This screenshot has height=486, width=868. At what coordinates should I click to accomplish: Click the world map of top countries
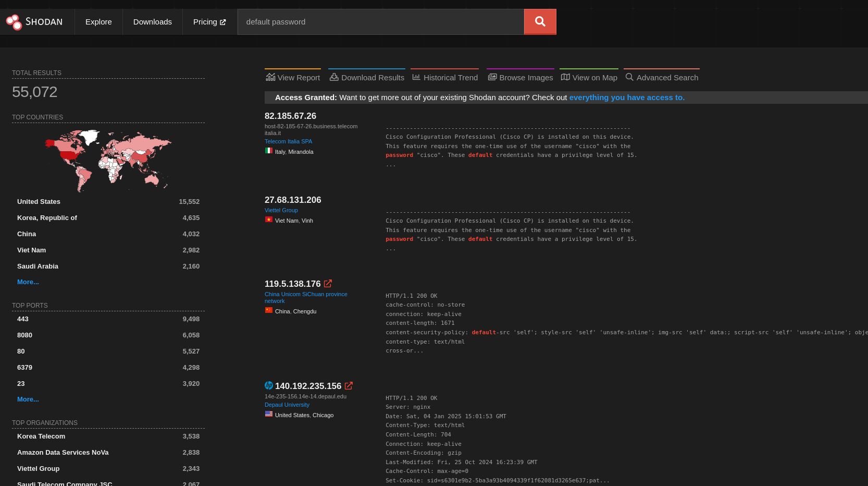108,160
